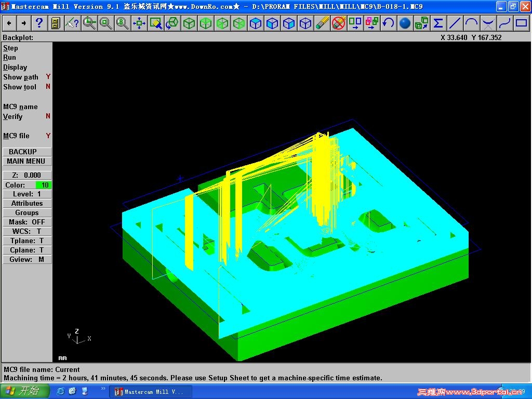Open Display in Backplot menu
Image resolution: width=532 pixels, height=399 pixels.
pyautogui.click(x=15, y=67)
